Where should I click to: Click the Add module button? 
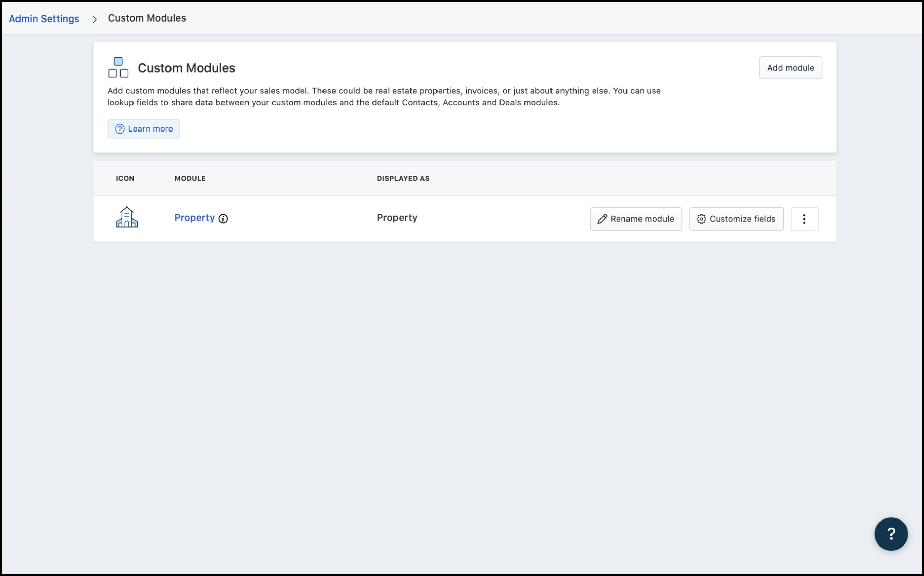(x=790, y=68)
